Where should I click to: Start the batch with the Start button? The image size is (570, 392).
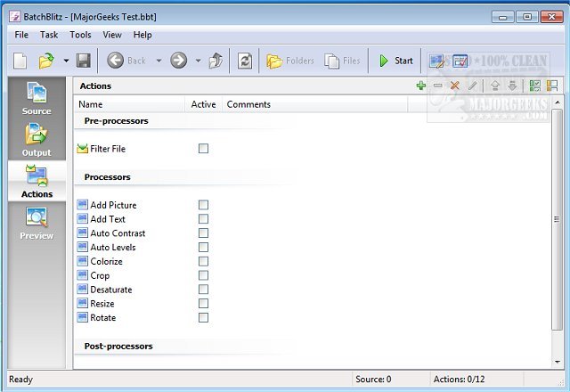(395, 61)
